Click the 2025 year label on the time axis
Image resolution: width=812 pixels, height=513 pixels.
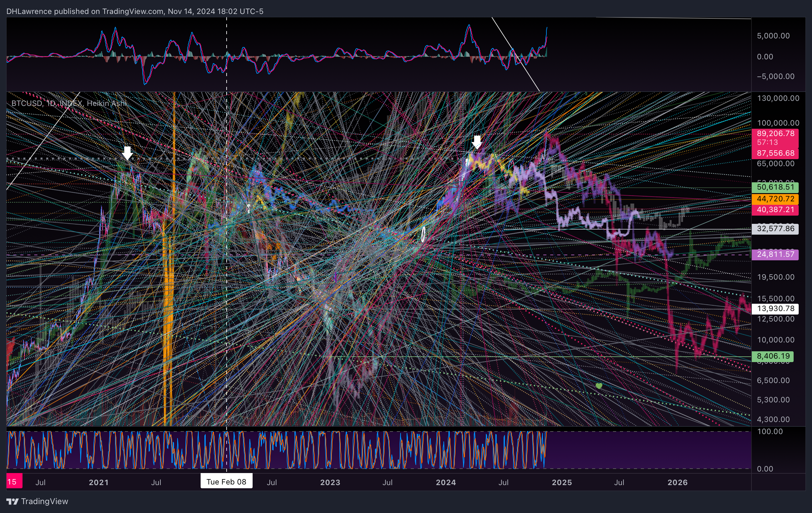pyautogui.click(x=562, y=482)
